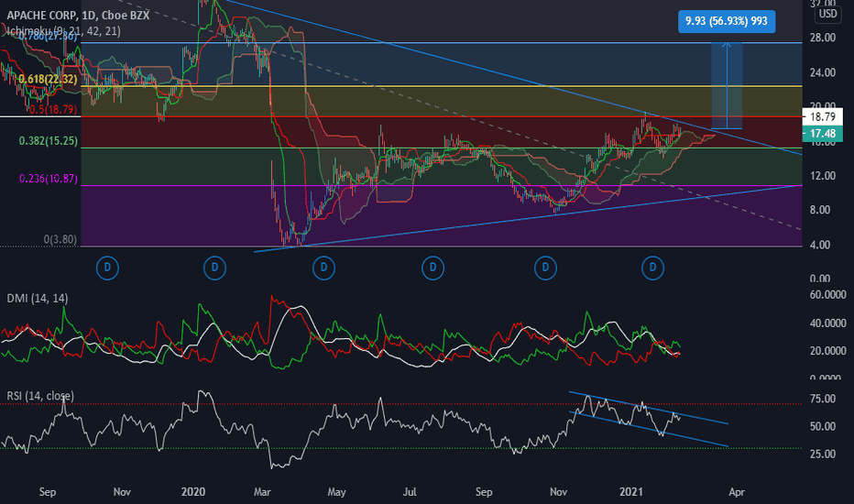Click the 24.00 price axis value

pyautogui.click(x=823, y=72)
